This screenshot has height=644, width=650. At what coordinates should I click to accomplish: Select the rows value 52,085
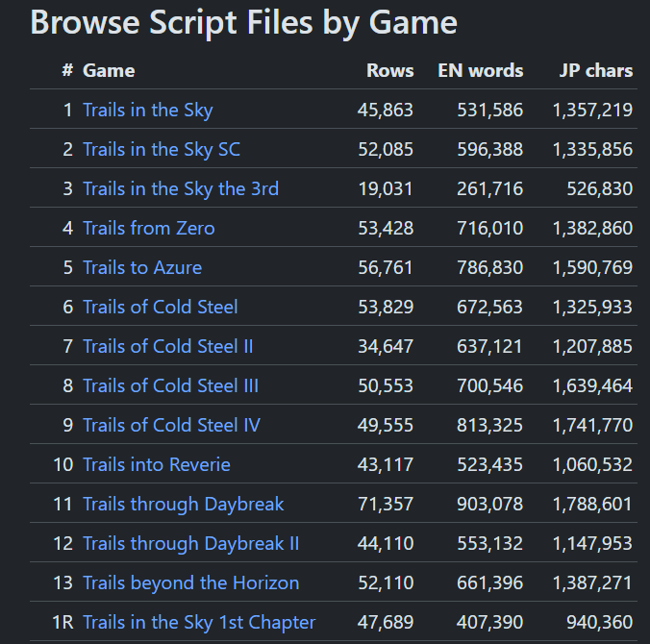(x=386, y=150)
